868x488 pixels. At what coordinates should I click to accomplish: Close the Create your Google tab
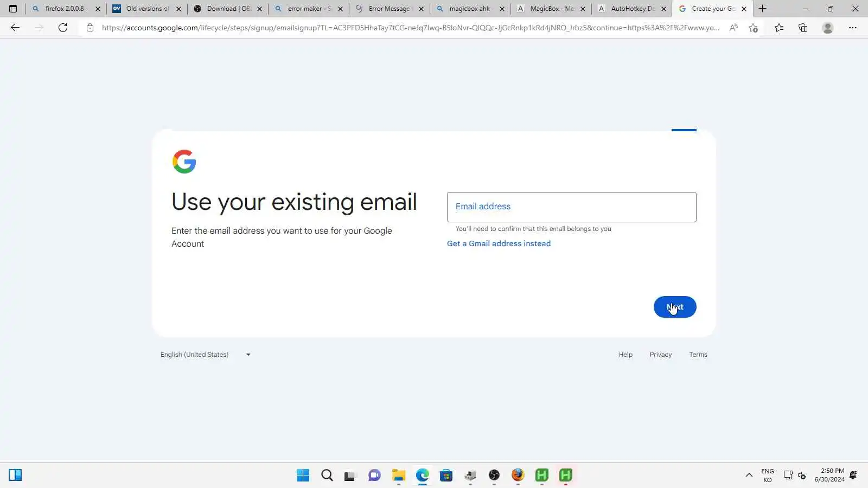tap(744, 9)
